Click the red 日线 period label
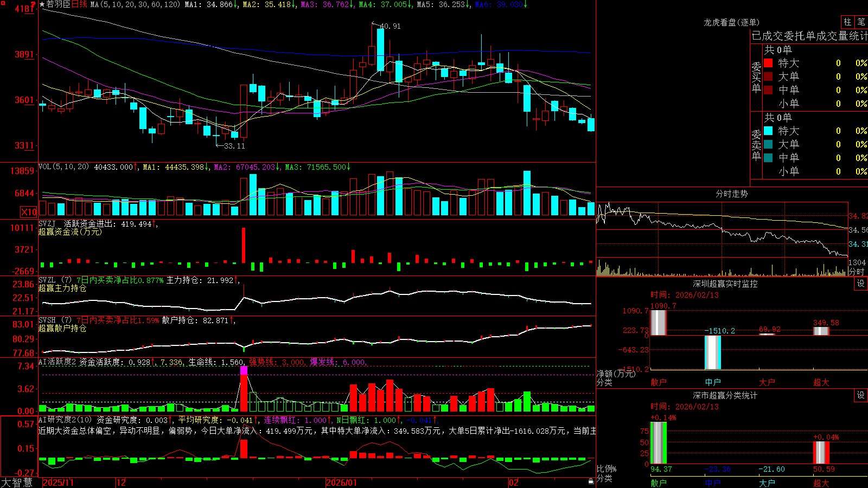 [79, 4]
